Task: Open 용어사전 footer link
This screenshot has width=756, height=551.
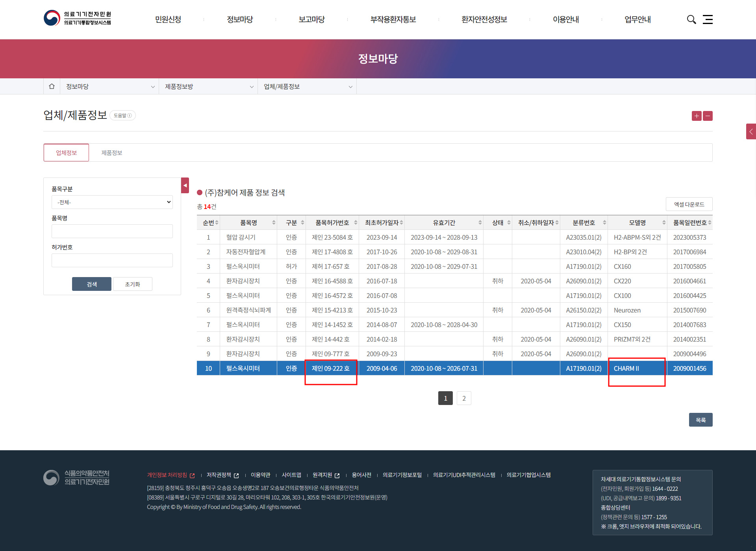Action: pyautogui.click(x=361, y=475)
